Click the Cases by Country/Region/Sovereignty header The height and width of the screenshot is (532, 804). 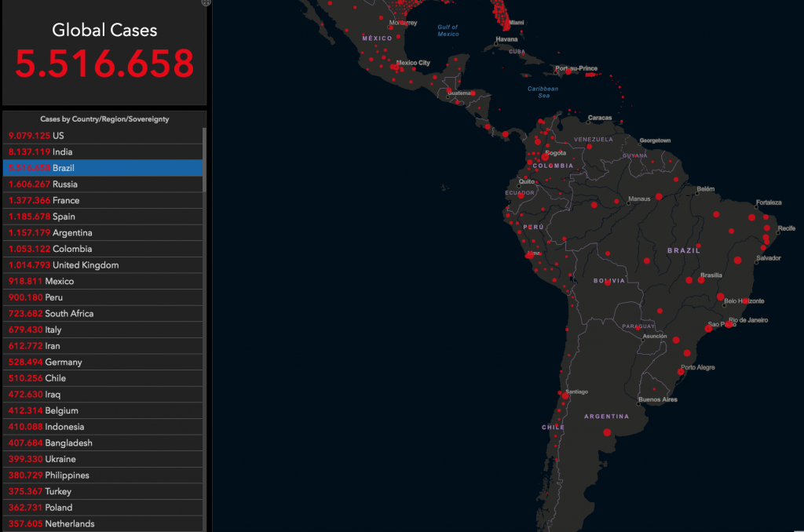click(104, 119)
